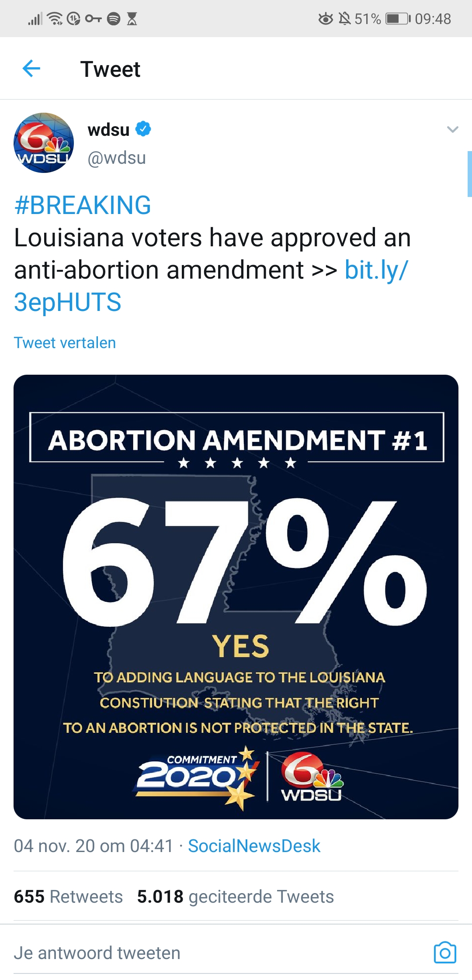This screenshot has height=980, width=472.
Task: Open the SocialNewsDesk source link
Action: click(254, 846)
